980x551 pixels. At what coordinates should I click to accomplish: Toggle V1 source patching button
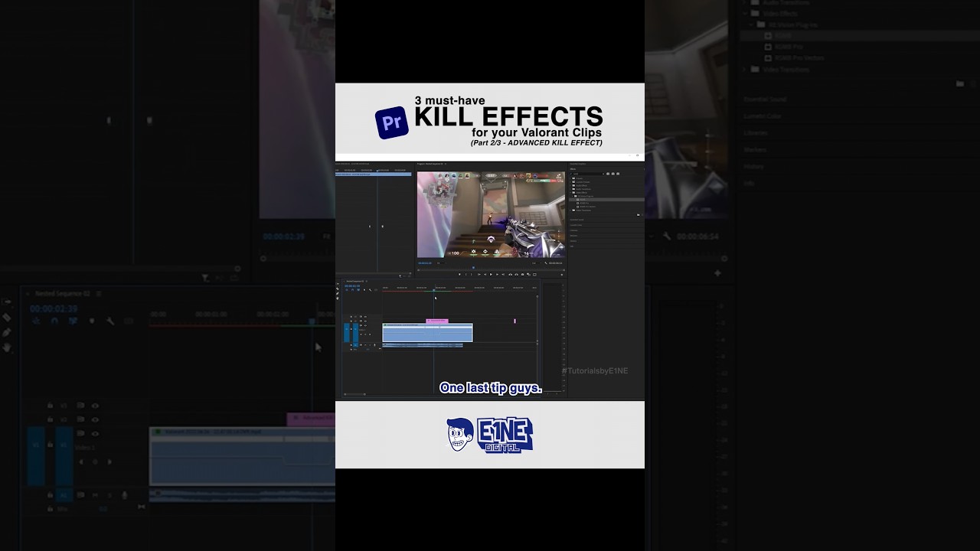(x=347, y=332)
